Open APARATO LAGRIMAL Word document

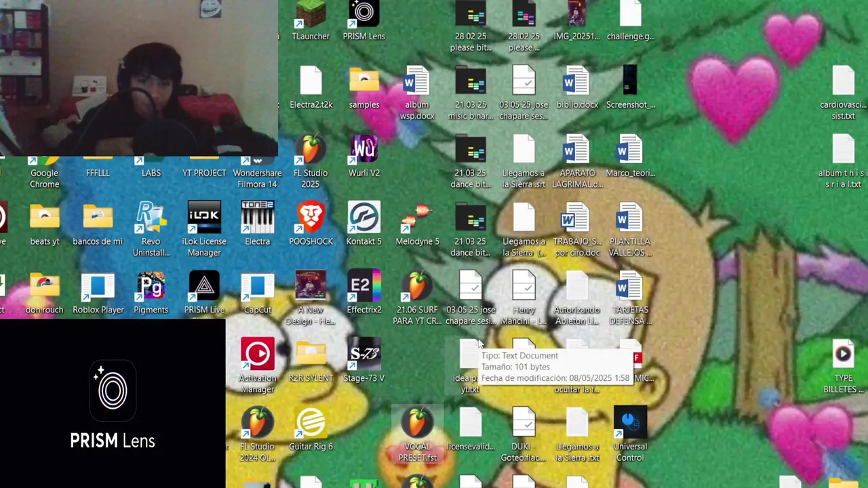(577, 161)
